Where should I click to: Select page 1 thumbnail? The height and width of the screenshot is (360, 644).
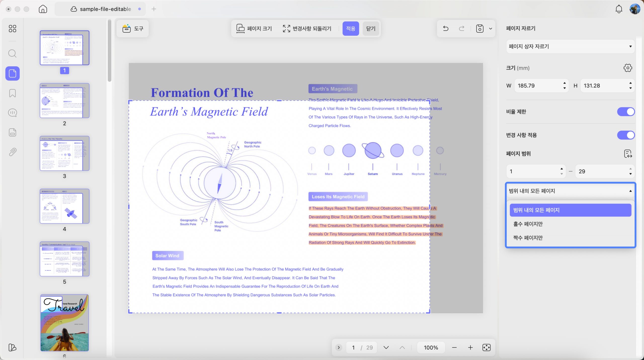(64, 48)
